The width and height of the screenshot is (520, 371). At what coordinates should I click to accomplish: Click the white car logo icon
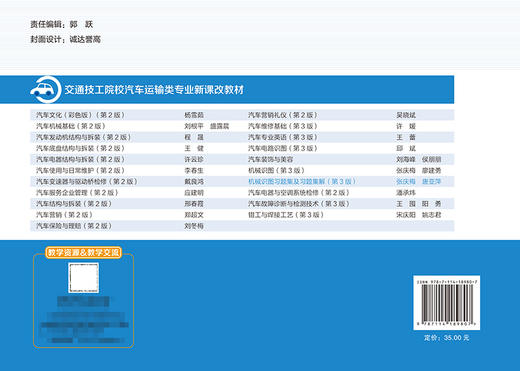click(46, 90)
